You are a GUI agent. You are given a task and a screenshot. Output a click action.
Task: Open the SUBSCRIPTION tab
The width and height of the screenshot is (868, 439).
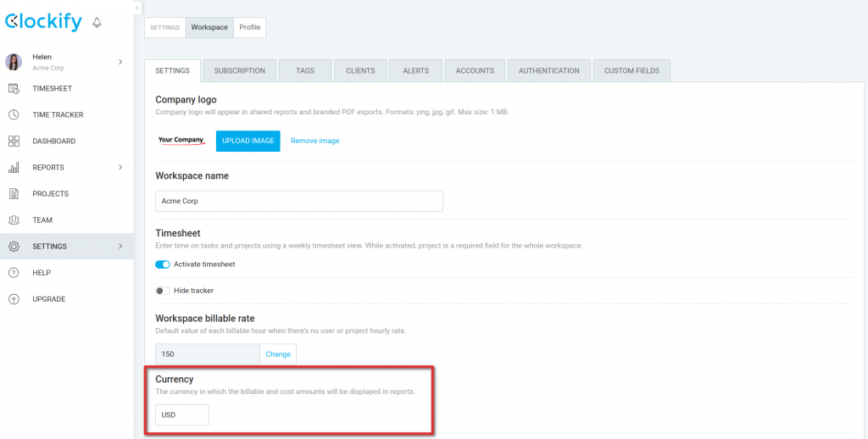coord(240,71)
